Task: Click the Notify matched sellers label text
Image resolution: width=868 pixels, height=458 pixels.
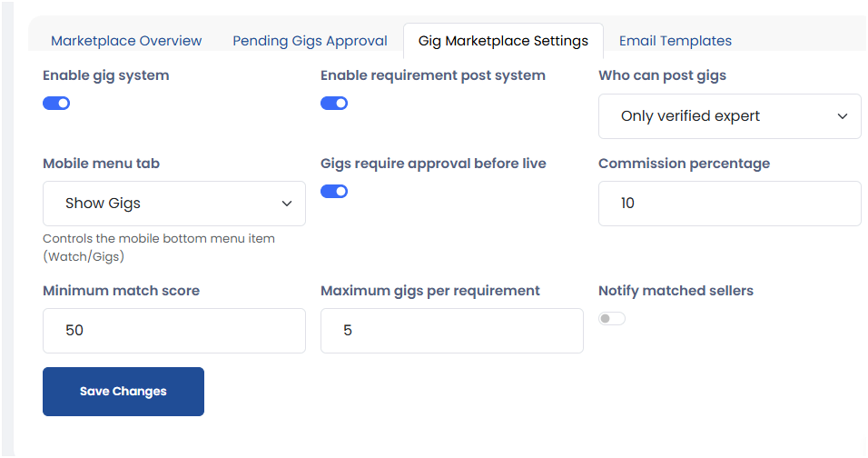Action: 676,291
